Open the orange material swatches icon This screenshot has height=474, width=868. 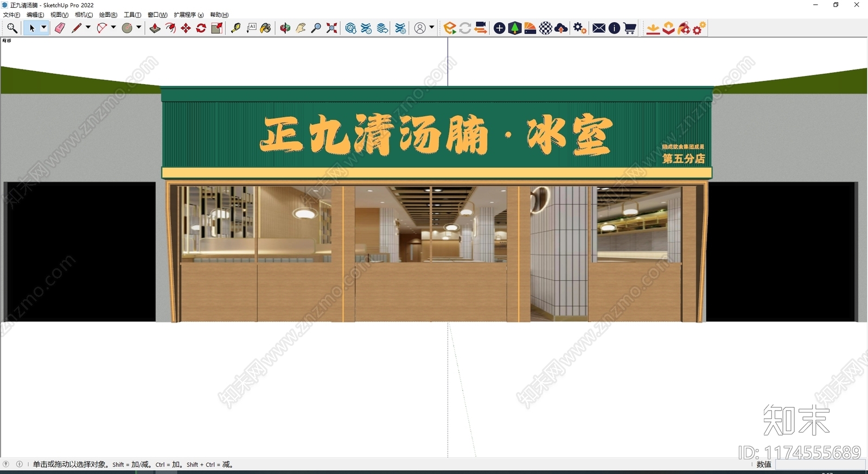pyautogui.click(x=530, y=28)
